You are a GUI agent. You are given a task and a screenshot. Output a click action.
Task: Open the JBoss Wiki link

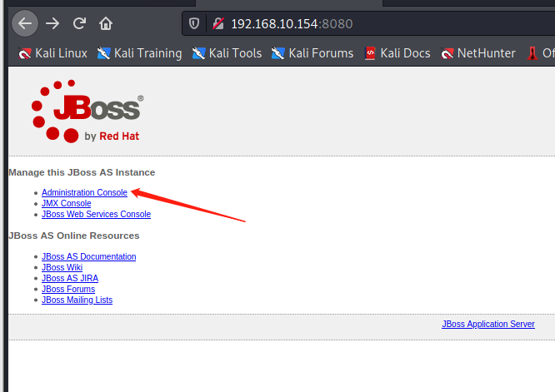pos(62,268)
